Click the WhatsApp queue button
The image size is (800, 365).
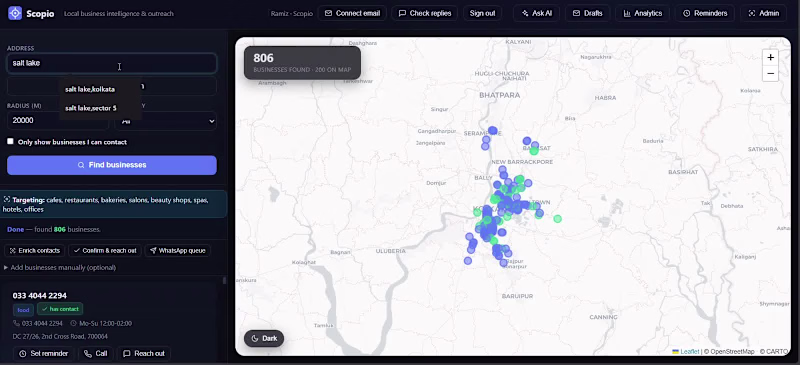pos(178,251)
